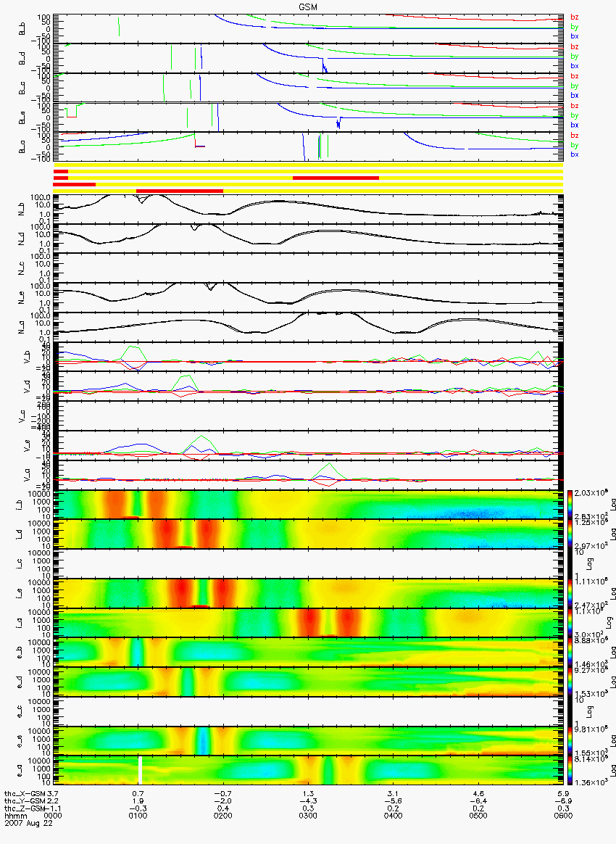Click the X-GSM value 5.9

click(563, 793)
